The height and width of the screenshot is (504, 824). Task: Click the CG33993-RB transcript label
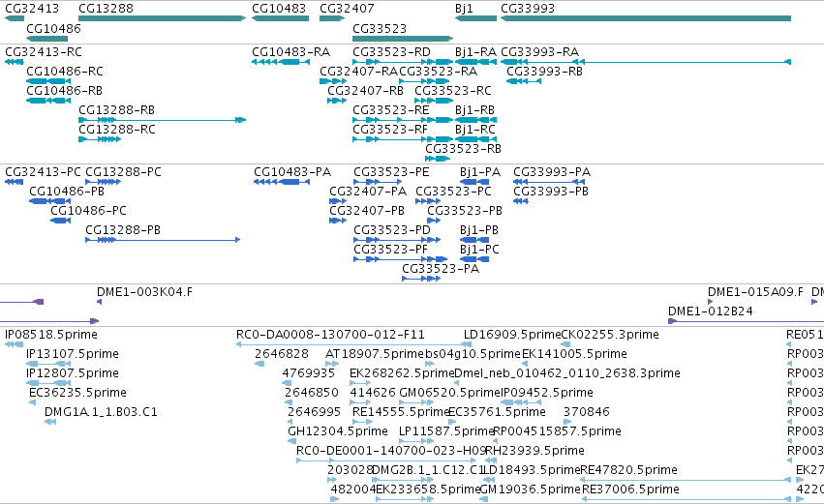[x=544, y=72]
